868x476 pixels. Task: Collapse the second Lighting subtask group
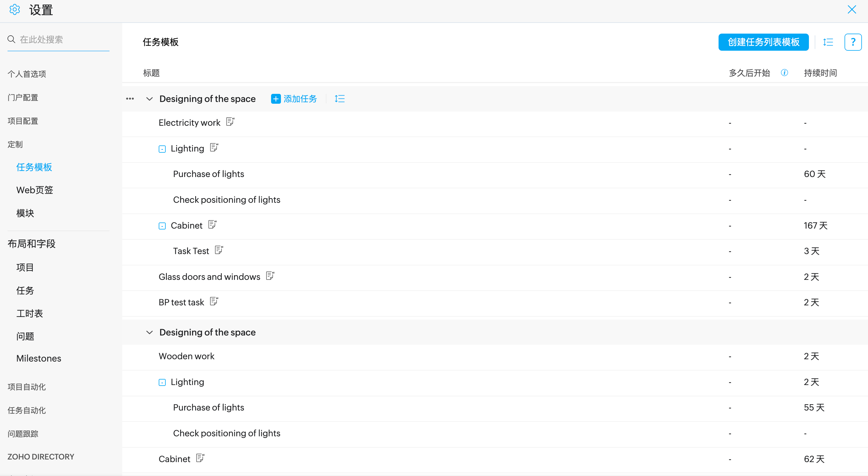click(x=162, y=382)
